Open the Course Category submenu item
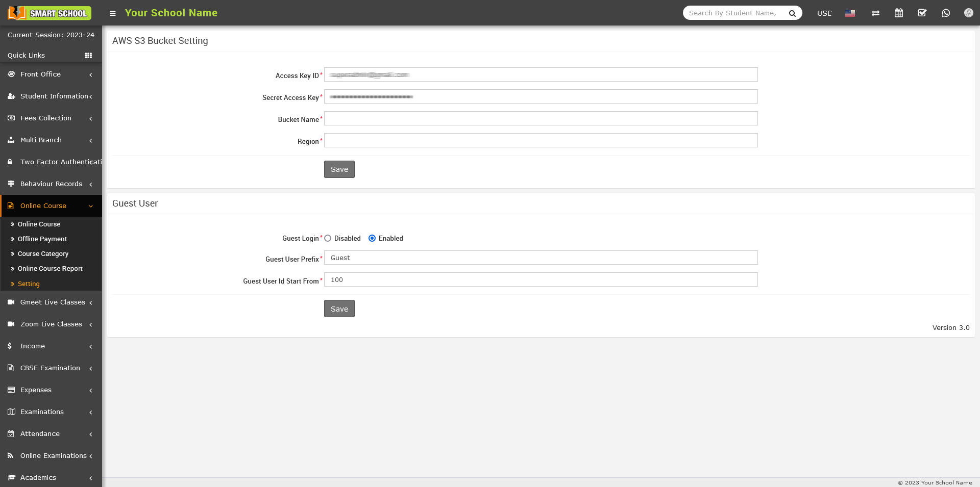Image resolution: width=980 pixels, height=487 pixels. pyautogui.click(x=43, y=254)
